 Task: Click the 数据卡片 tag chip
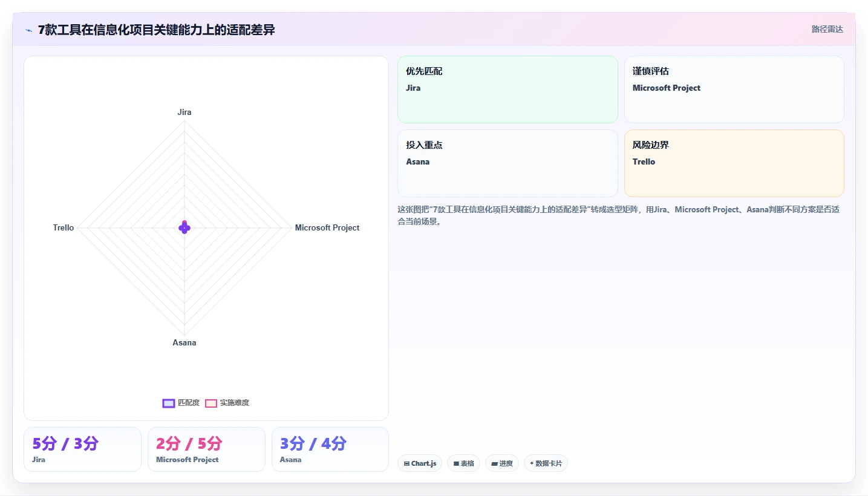click(x=546, y=463)
